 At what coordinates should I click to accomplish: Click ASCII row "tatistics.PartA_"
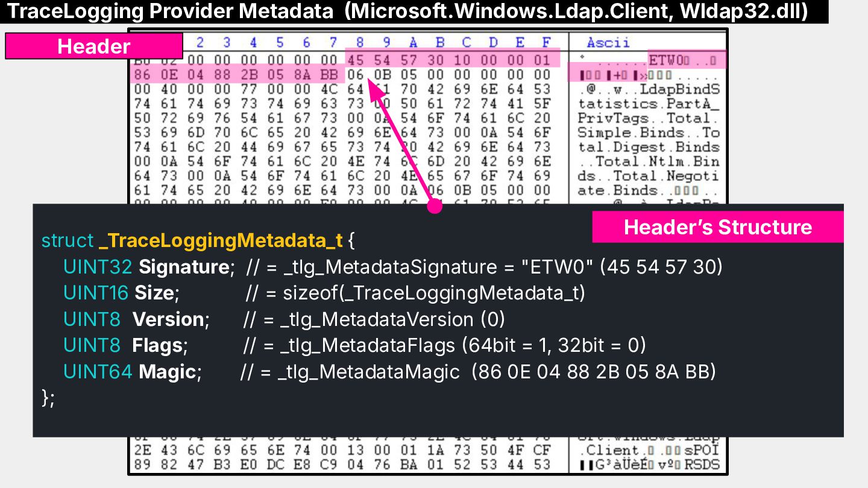click(649, 104)
